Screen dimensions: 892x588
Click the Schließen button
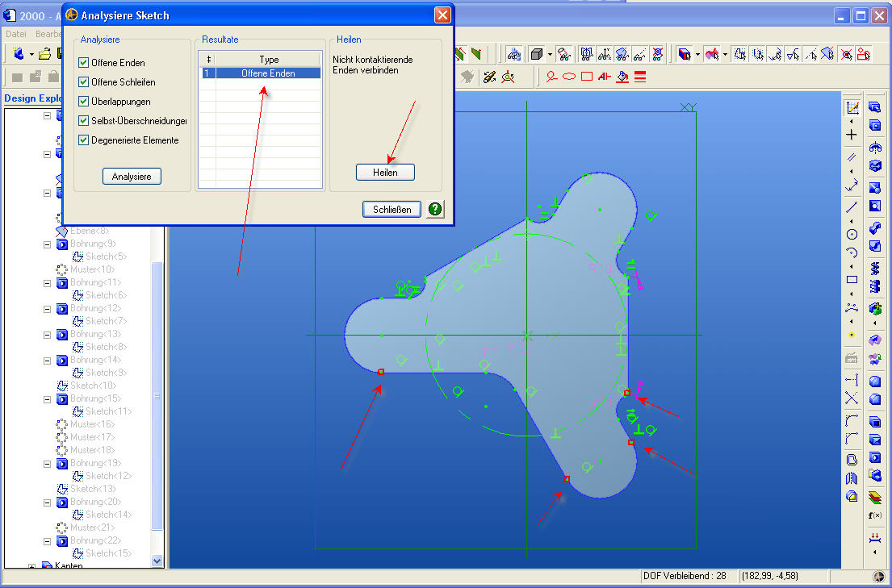392,209
